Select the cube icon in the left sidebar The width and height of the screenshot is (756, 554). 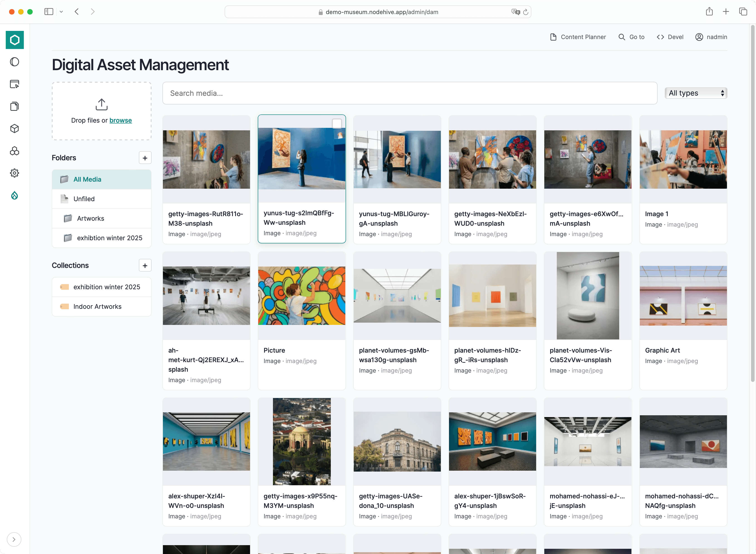(x=15, y=129)
